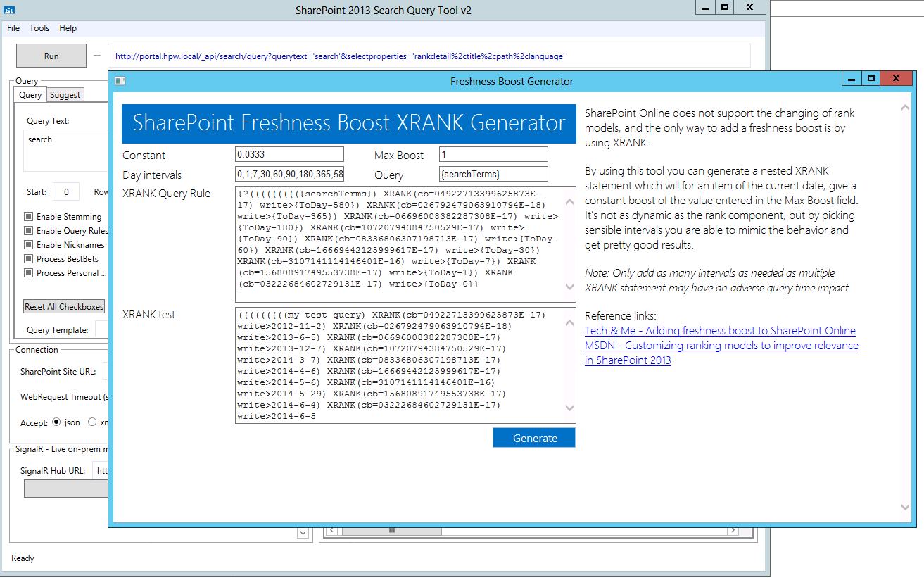
Task: Click the Search Query Tool title bar app icon
Action: (x=10, y=11)
